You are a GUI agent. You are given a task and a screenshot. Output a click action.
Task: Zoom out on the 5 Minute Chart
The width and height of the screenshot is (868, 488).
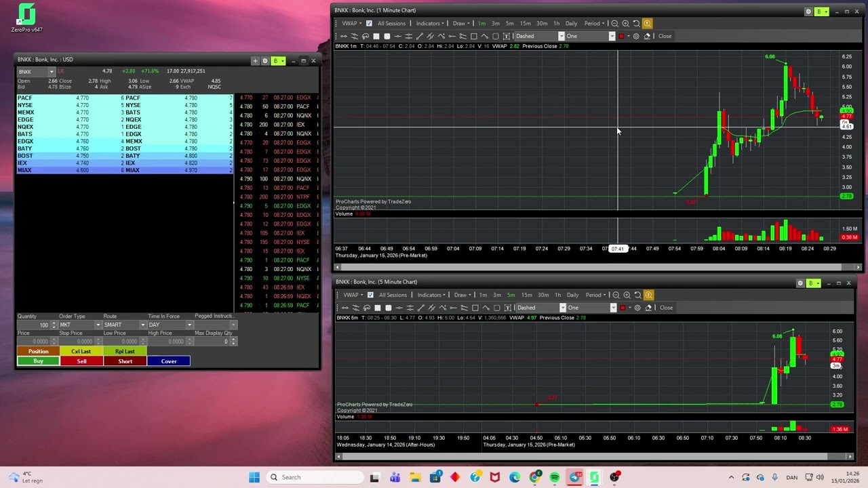[616, 295]
